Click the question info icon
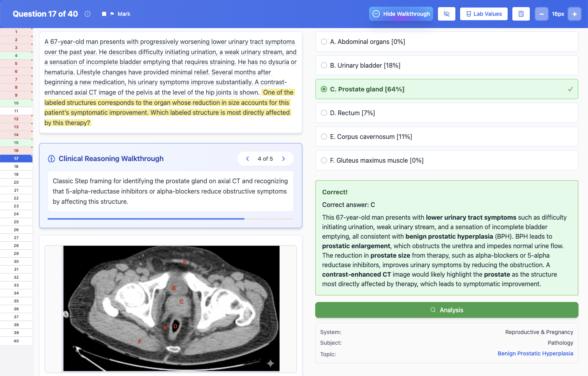The height and width of the screenshot is (376, 588). pyautogui.click(x=88, y=14)
